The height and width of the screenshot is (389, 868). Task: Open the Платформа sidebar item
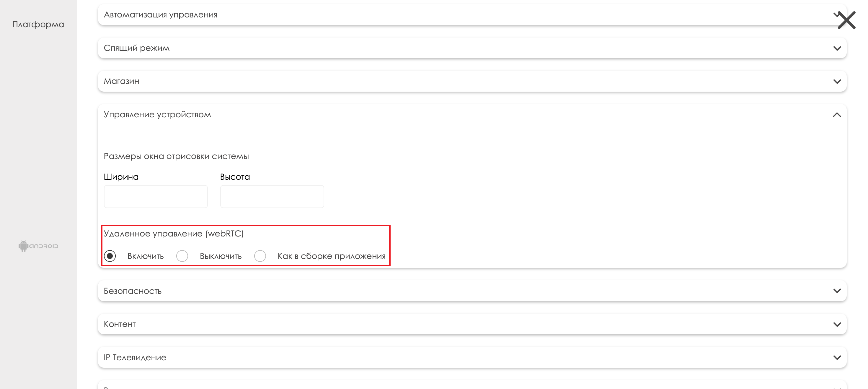38,24
